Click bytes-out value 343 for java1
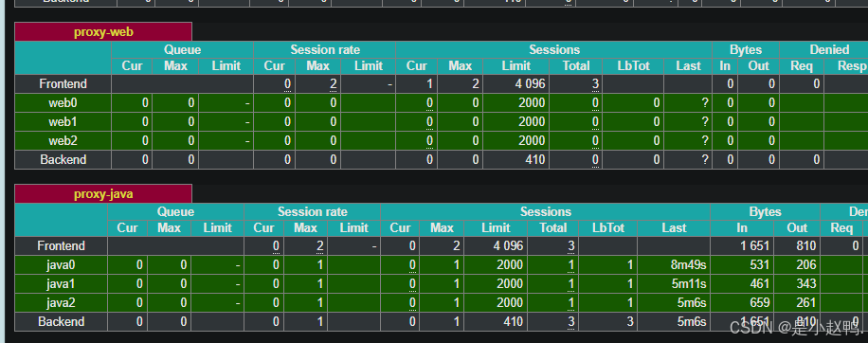 point(806,284)
